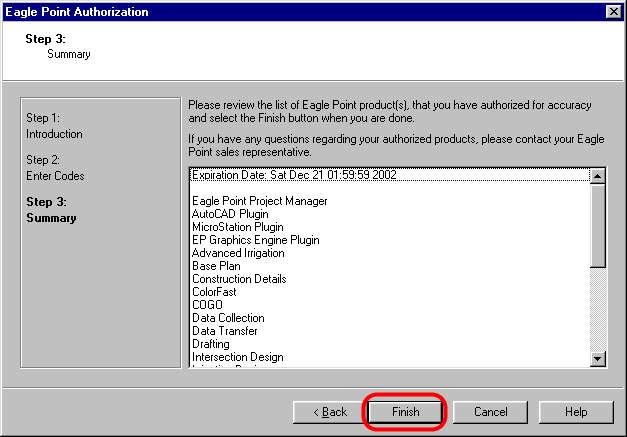Click the Finish button

point(405,412)
